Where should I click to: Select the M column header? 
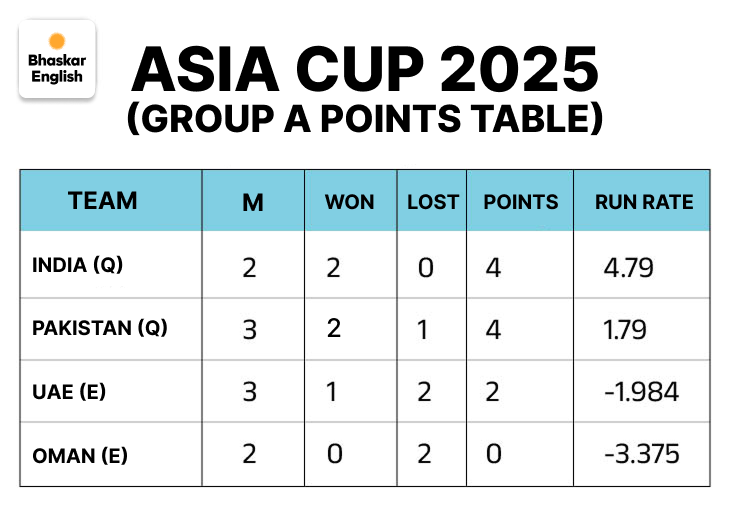point(253,202)
